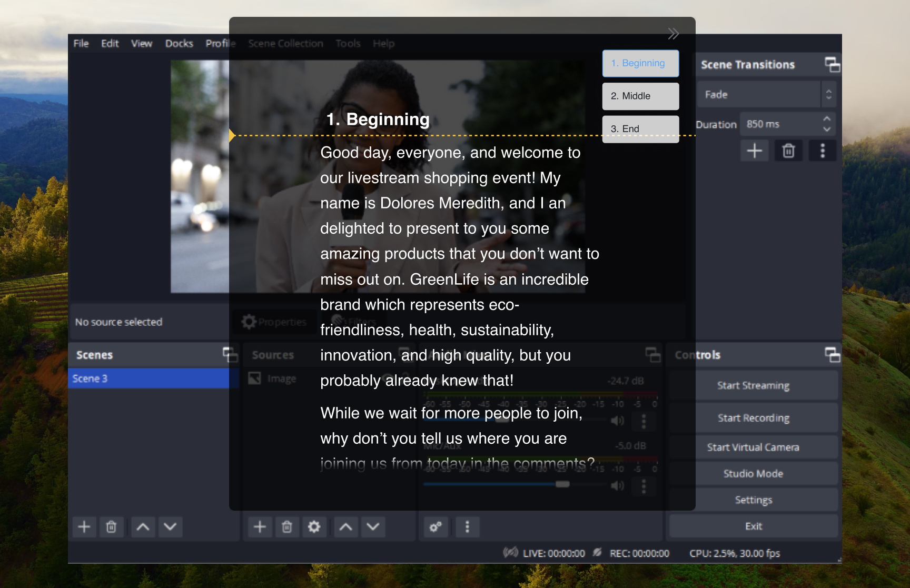Open options for the -24.7 dB audio channel
910x588 pixels.
point(644,421)
